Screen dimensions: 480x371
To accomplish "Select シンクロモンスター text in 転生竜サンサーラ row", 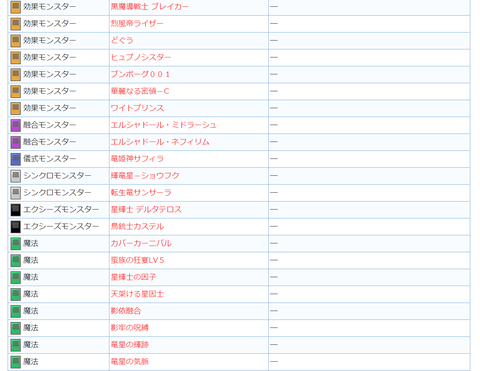I will pos(57,193).
